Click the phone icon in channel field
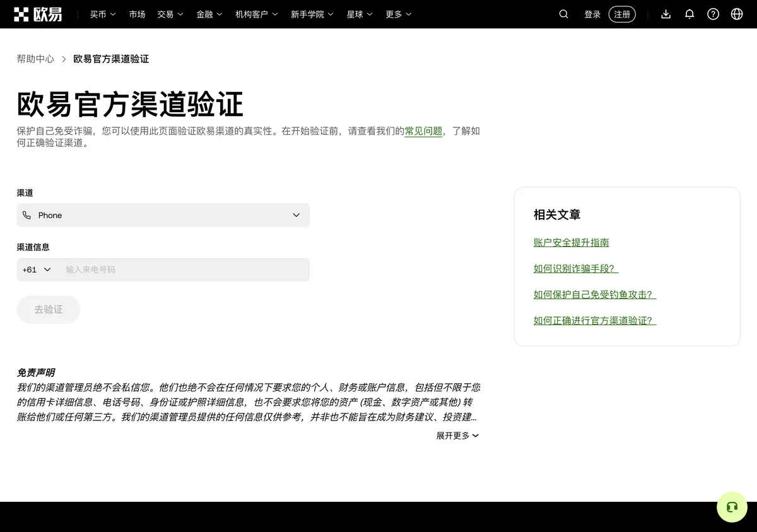 point(26,215)
